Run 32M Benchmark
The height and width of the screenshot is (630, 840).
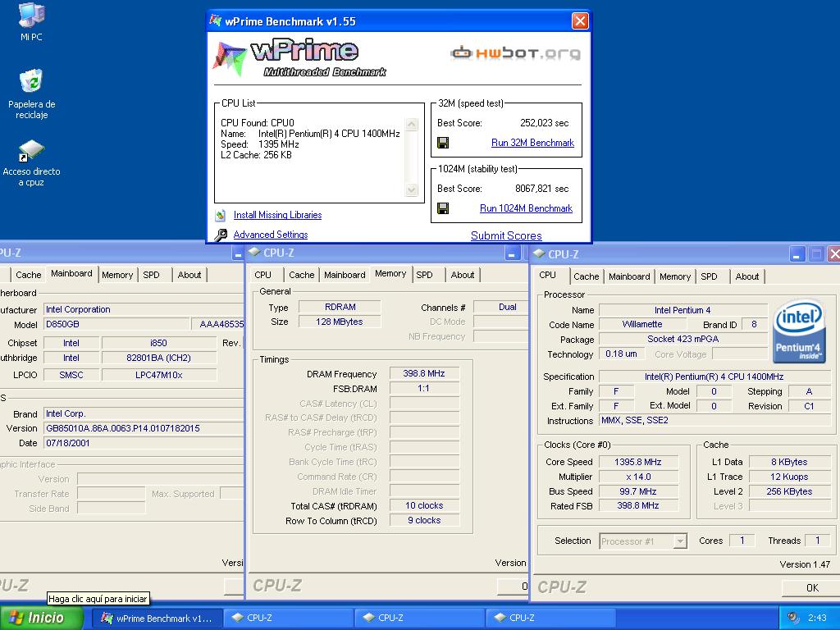click(532, 143)
